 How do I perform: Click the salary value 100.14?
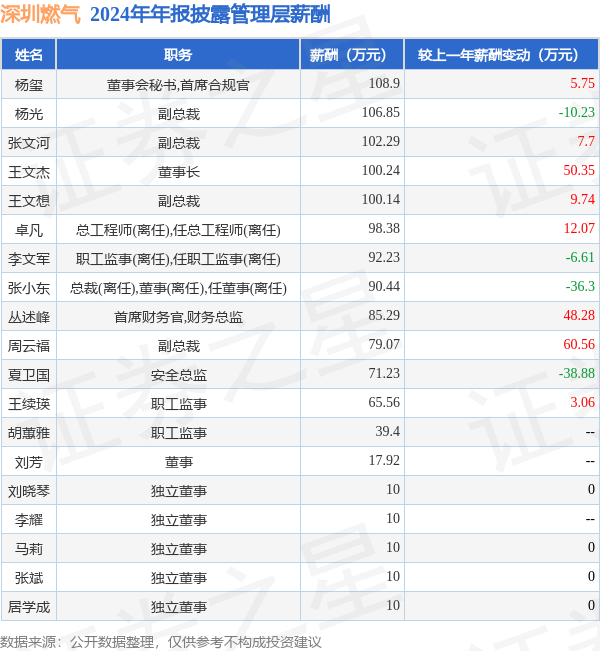pyautogui.click(x=381, y=199)
